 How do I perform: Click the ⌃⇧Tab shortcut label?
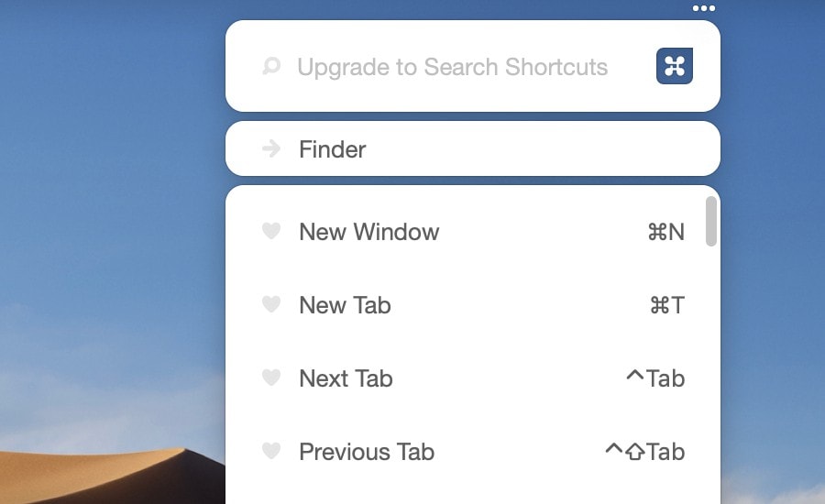[x=645, y=452]
